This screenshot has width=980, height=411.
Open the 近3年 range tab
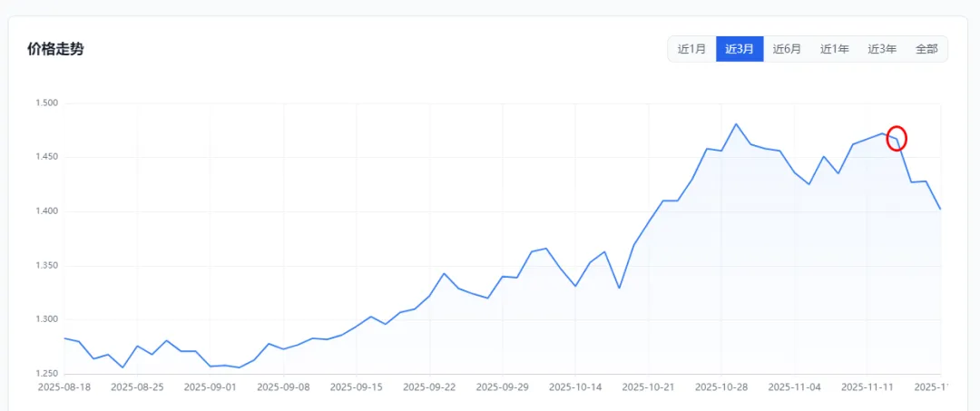[x=882, y=49]
